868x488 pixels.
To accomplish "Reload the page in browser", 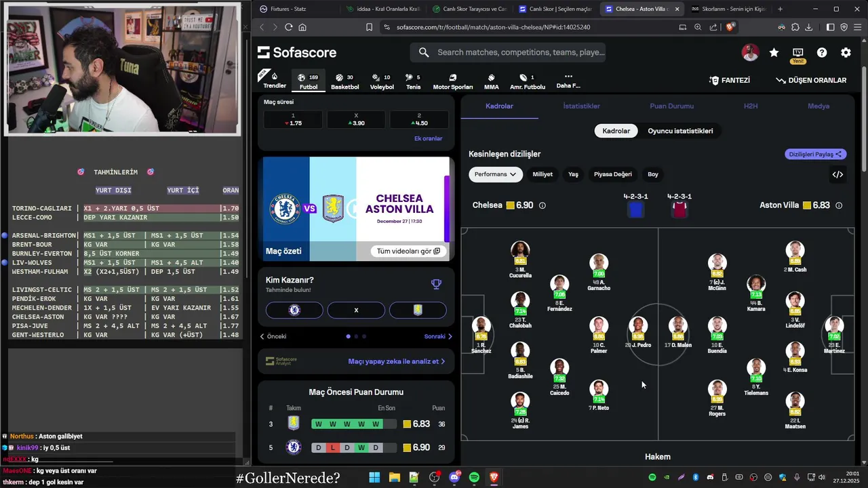I will pyautogui.click(x=288, y=27).
